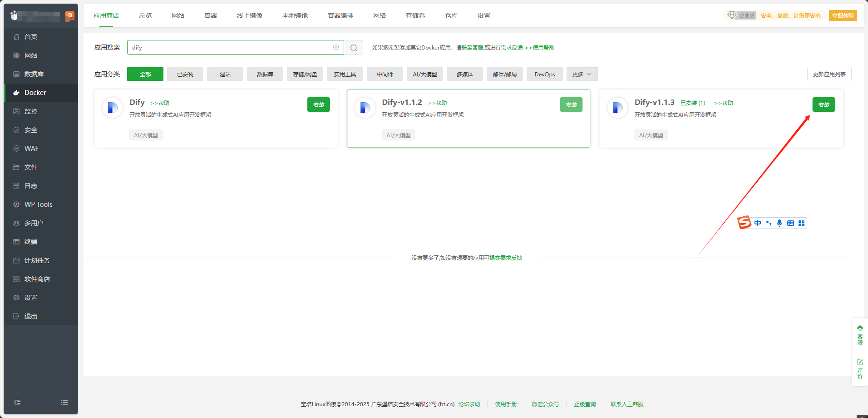Image resolution: width=868 pixels, height=418 pixels.
Task: Open the 计划任务 schedule icon
Action: point(16,260)
